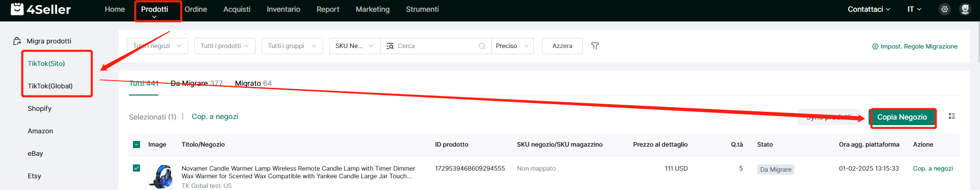Click the search type icon beside Cerca

pyautogui.click(x=390, y=46)
